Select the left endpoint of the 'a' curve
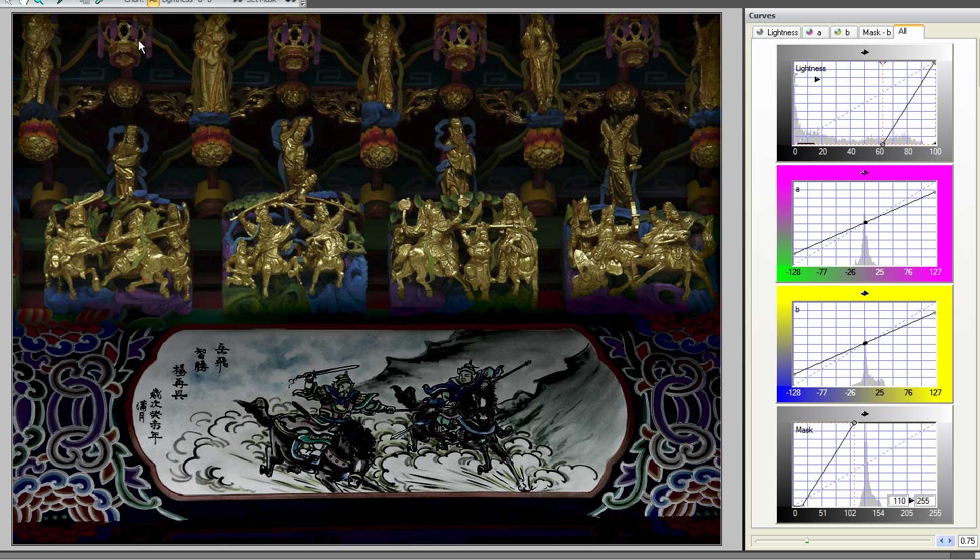The image size is (980, 560). (x=794, y=253)
